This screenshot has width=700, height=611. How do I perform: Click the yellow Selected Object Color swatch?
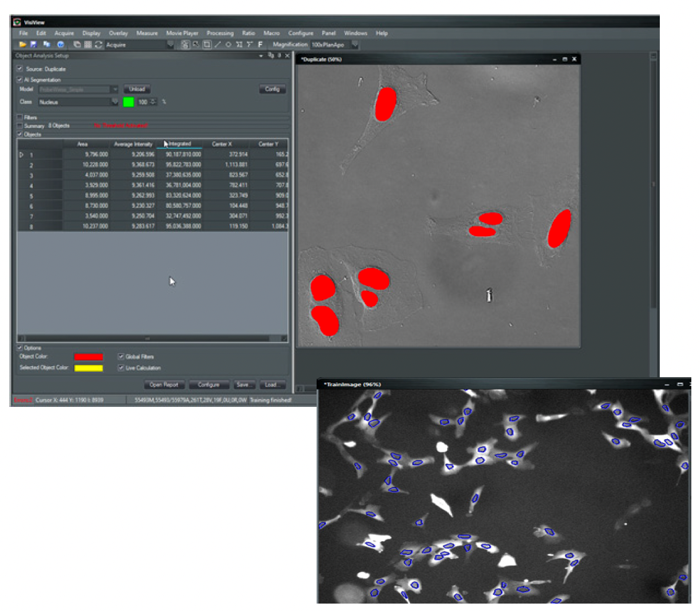click(88, 368)
